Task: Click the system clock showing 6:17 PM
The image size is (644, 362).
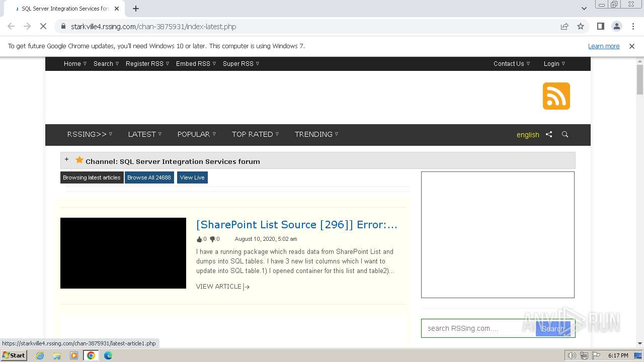Action: [x=618, y=355]
